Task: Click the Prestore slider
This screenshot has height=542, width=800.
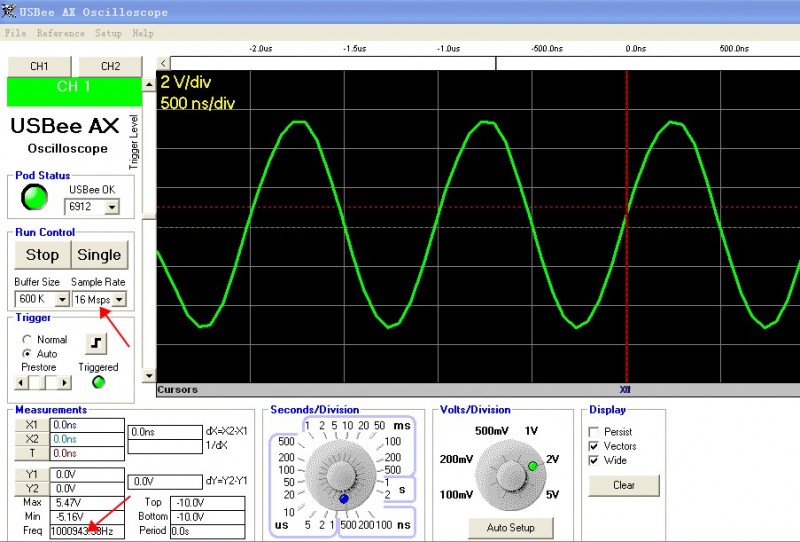Action: pyautogui.click(x=41, y=382)
